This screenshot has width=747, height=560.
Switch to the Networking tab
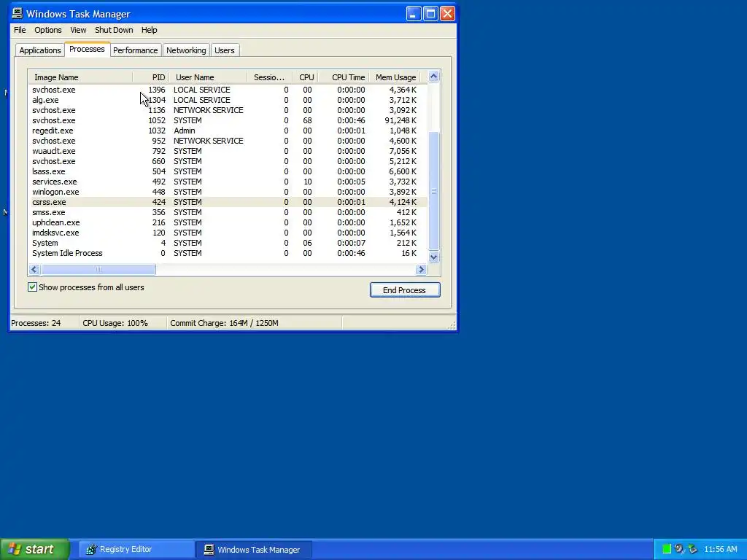186,50
